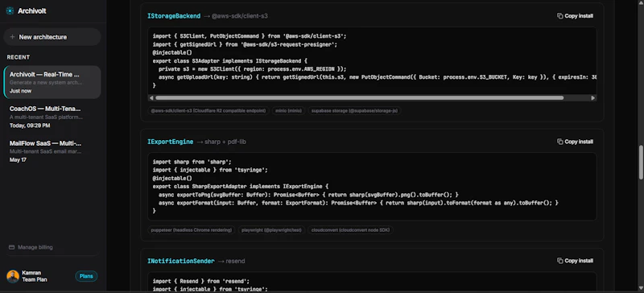Open the Plans button
Image resolution: width=644 pixels, height=293 pixels.
(x=86, y=276)
